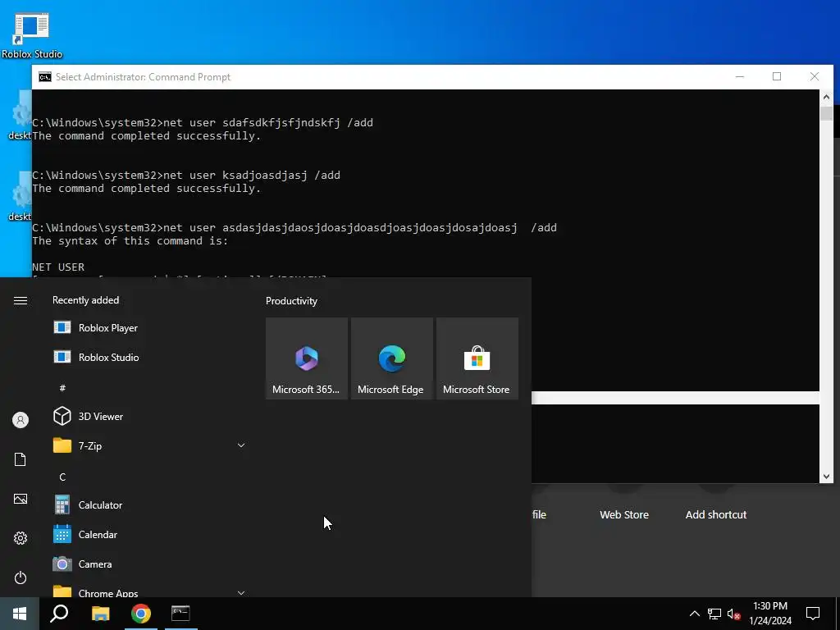This screenshot has height=630, width=840.
Task: Open the Microsoft Store tile
Action: click(x=477, y=358)
